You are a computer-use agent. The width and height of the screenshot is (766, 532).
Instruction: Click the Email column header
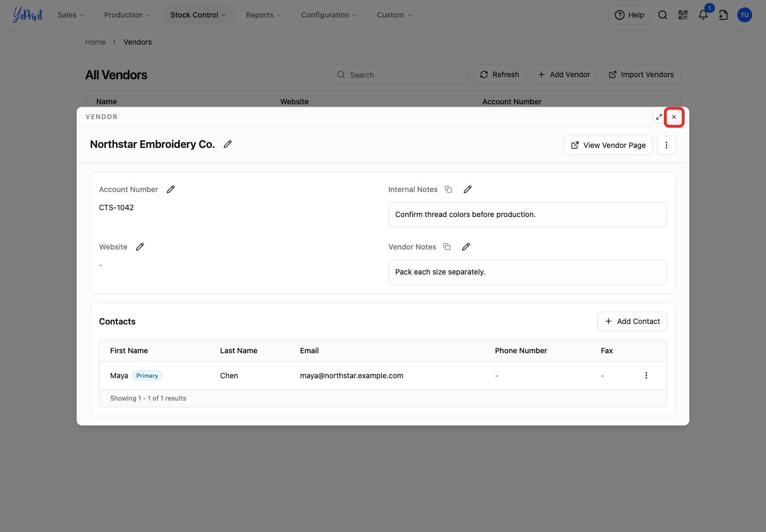click(x=310, y=351)
